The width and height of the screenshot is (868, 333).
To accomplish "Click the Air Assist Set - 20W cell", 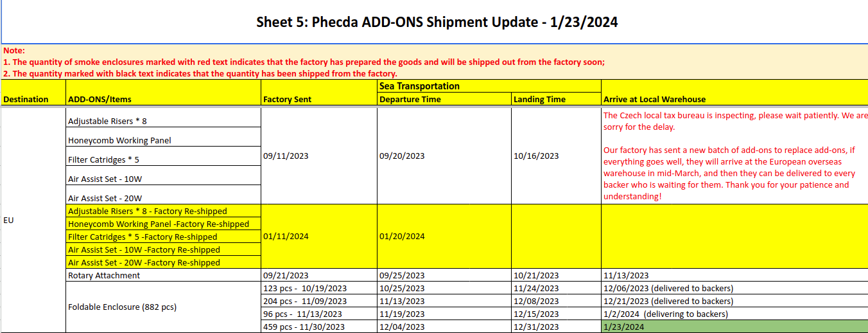I will click(x=163, y=195).
